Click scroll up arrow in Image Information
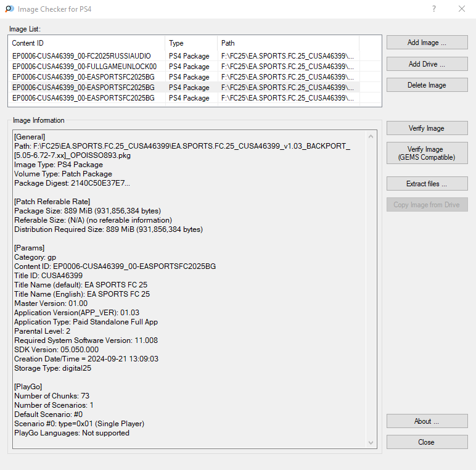The height and width of the screenshot is (470, 476). pyautogui.click(x=371, y=137)
